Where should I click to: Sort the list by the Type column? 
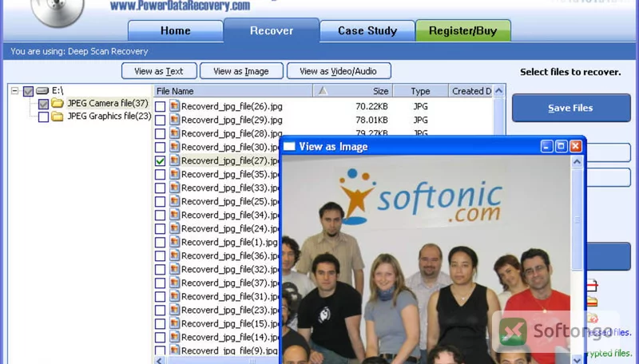coord(421,91)
